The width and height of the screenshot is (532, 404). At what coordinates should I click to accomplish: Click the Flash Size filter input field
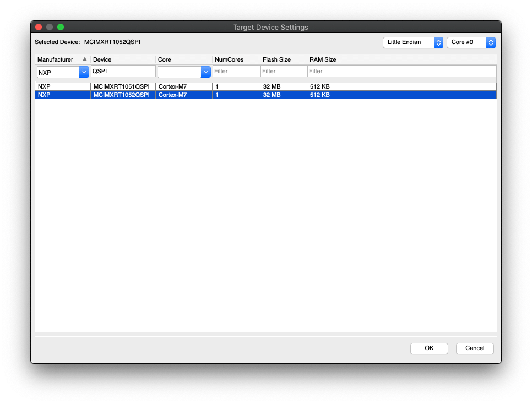pos(284,71)
